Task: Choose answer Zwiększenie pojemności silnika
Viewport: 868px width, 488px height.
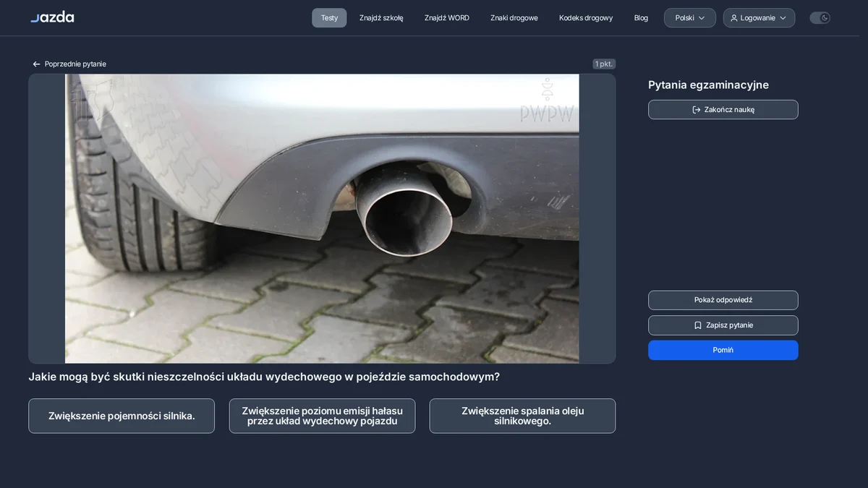Action: coord(122,416)
